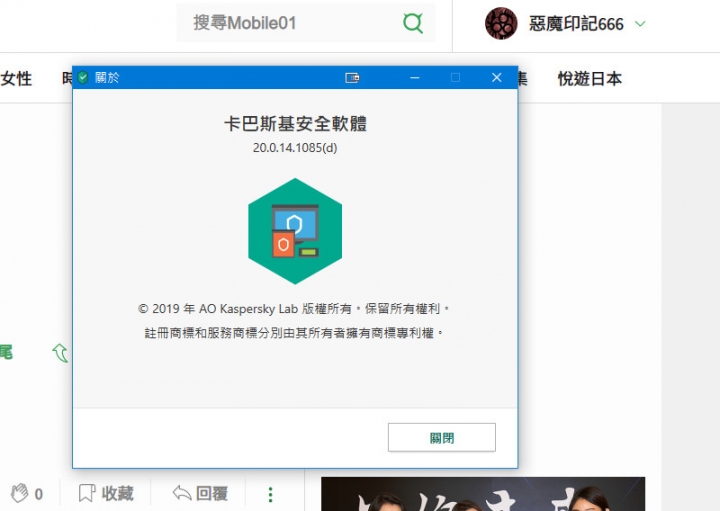Open the news photo thumbnail below the dialog
Image resolution: width=720 pixels, height=511 pixels.
483,494
